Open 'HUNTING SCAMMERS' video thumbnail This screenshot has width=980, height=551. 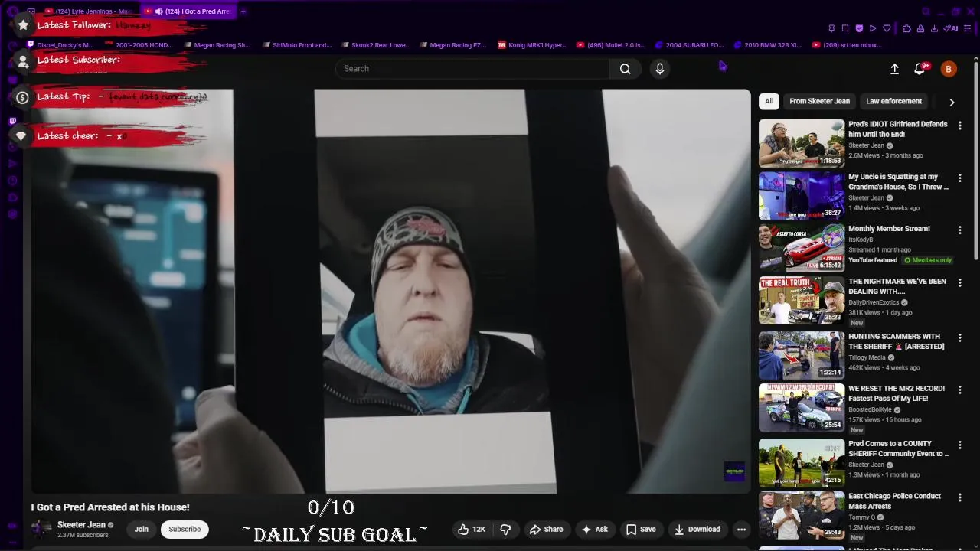(802, 355)
